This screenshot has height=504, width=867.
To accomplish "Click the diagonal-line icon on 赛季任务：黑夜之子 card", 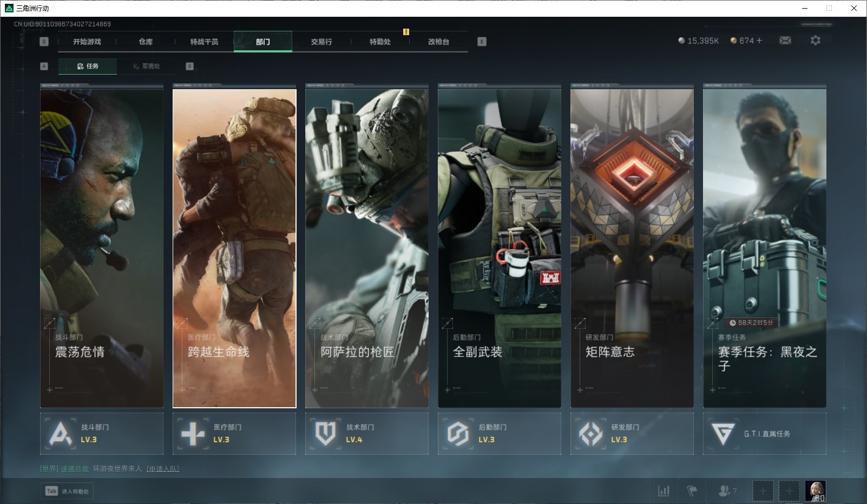I will [712, 323].
